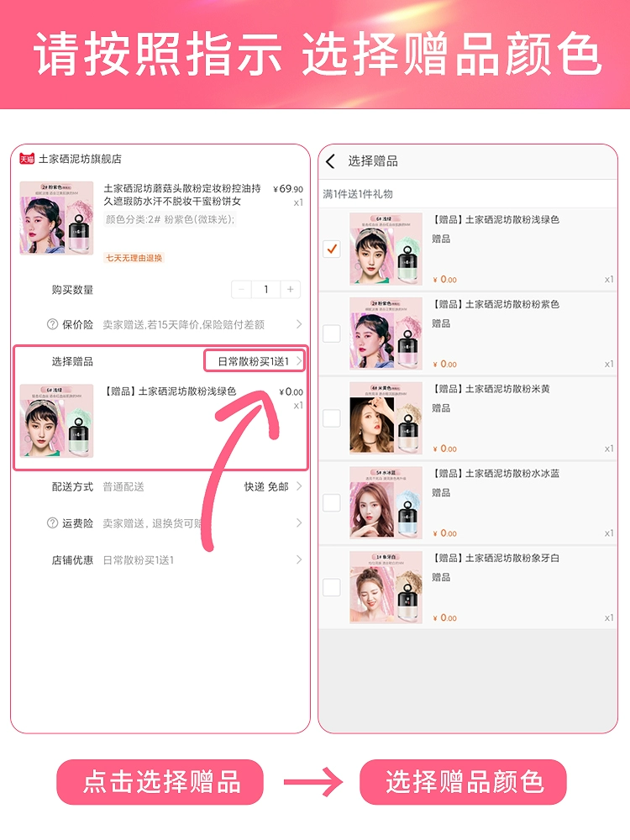Click the 水冰蓝 gift product image
The width and height of the screenshot is (630, 840).
click(x=386, y=502)
